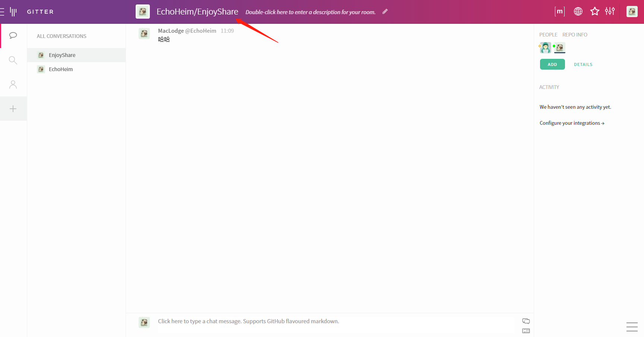
Task: Switch to the REPO INFO tab
Action: point(575,35)
